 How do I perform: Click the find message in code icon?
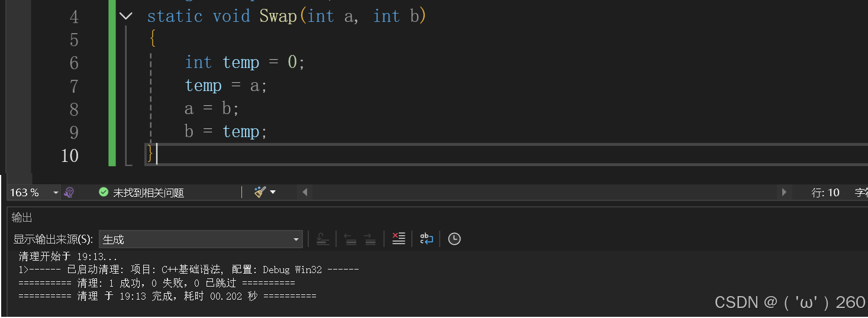pyautogui.click(x=322, y=239)
